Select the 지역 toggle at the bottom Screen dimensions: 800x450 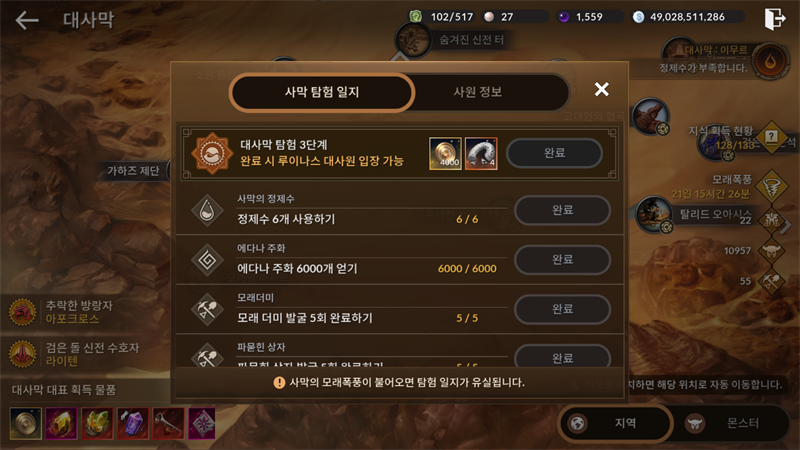click(x=614, y=423)
